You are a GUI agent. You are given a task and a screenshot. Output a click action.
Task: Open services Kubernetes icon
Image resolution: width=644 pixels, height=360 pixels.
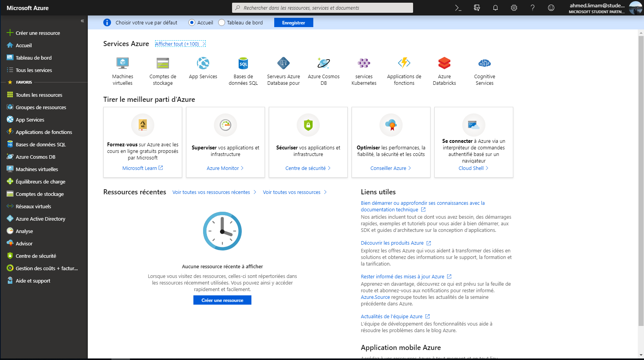[364, 63]
